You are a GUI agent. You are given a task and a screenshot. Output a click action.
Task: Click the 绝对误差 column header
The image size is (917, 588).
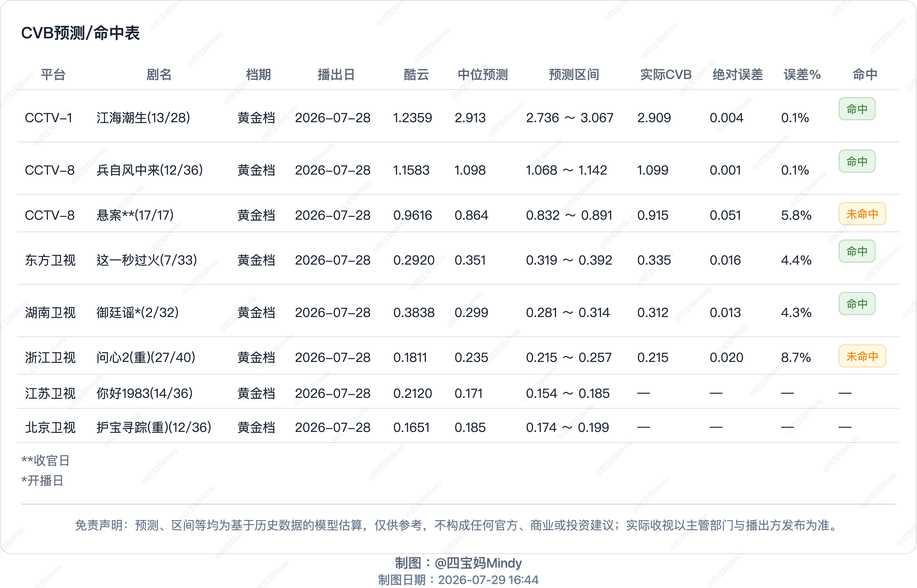(738, 74)
